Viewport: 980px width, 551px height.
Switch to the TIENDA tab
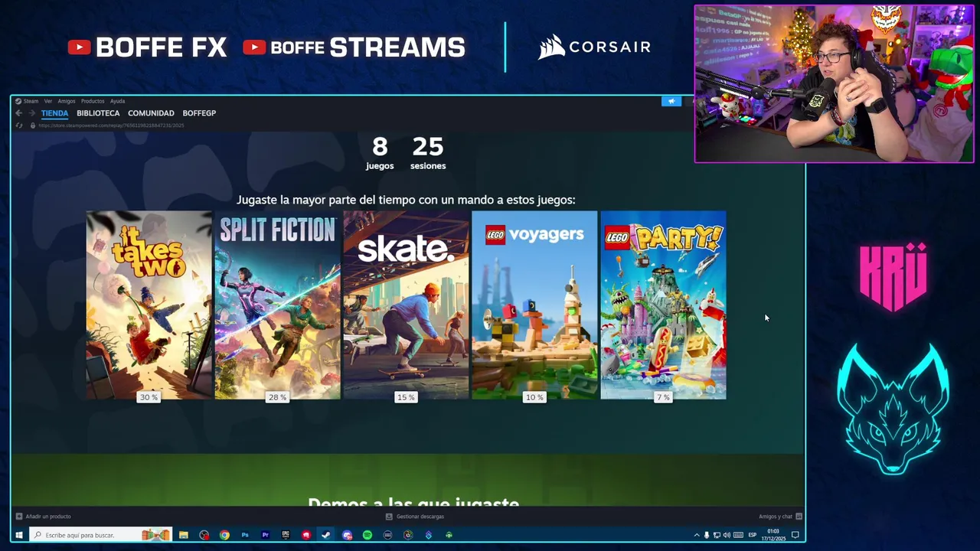[x=54, y=113]
